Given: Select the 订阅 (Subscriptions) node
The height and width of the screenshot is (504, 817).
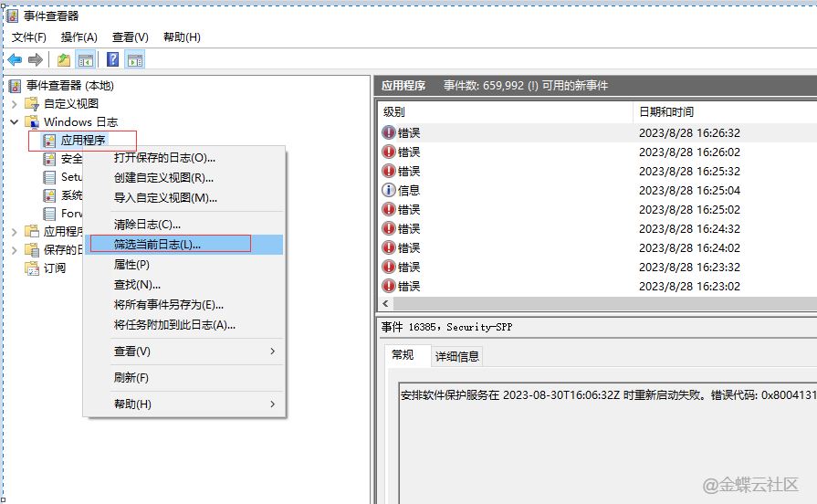Looking at the screenshot, I should tap(54, 268).
